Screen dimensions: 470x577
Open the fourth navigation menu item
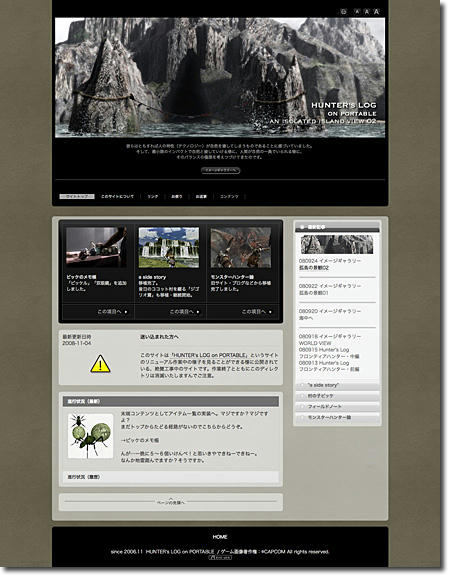tap(177, 197)
